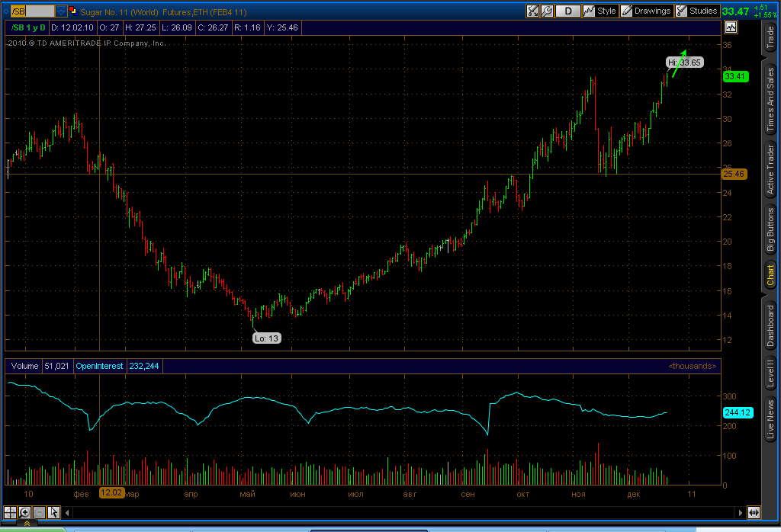The image size is (781, 532).
Task: Select the zoom in magnifier tool
Action: pyautogui.click(x=24, y=512)
